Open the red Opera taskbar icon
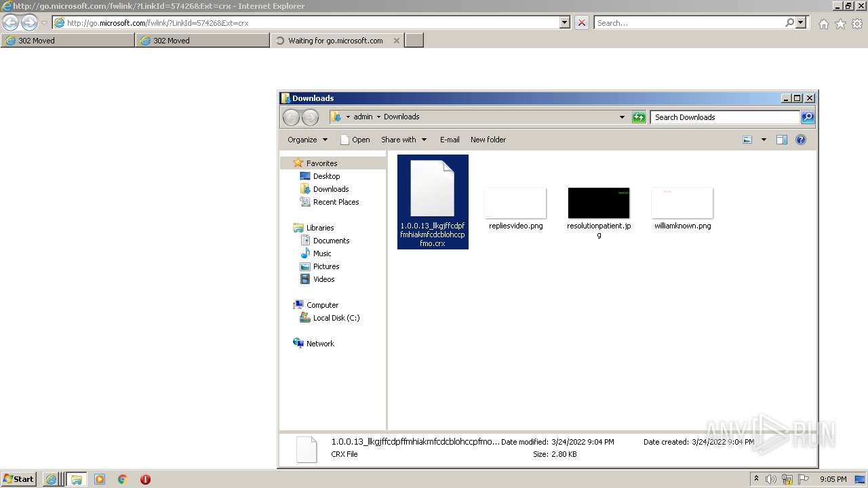Image resolution: width=868 pixels, height=488 pixels. [x=145, y=479]
